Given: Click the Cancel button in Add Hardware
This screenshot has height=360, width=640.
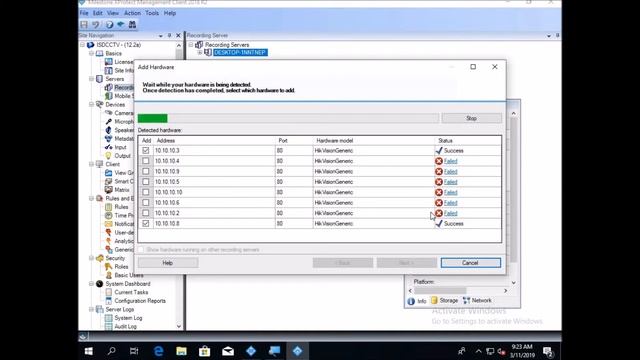Looking at the screenshot, I should (471, 263).
